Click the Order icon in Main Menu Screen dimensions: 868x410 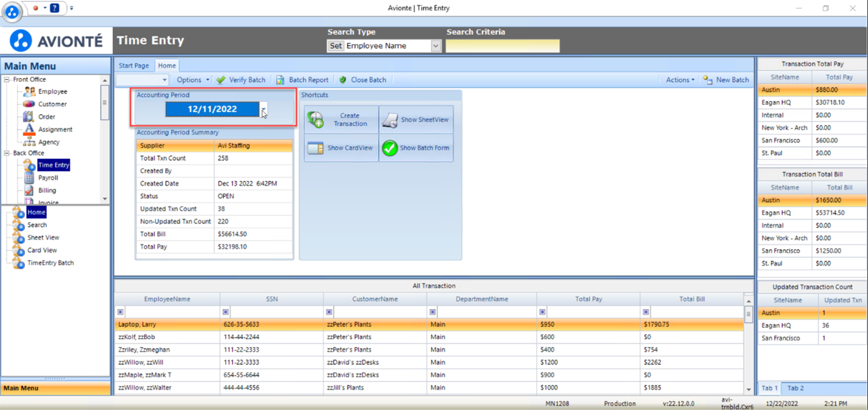tap(29, 116)
